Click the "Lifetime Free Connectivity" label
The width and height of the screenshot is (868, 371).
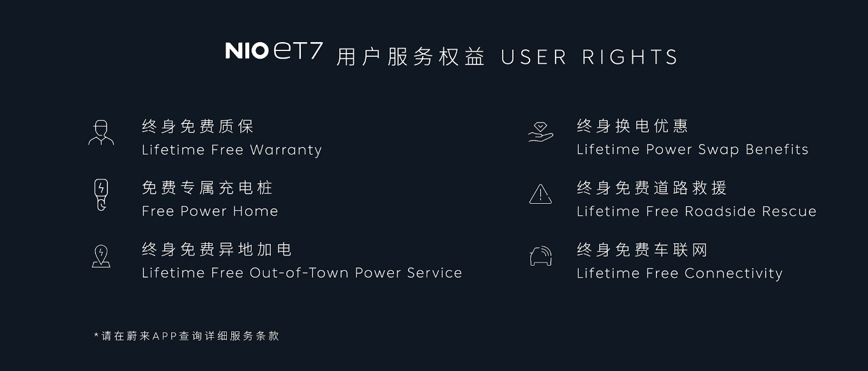pyautogui.click(x=680, y=273)
